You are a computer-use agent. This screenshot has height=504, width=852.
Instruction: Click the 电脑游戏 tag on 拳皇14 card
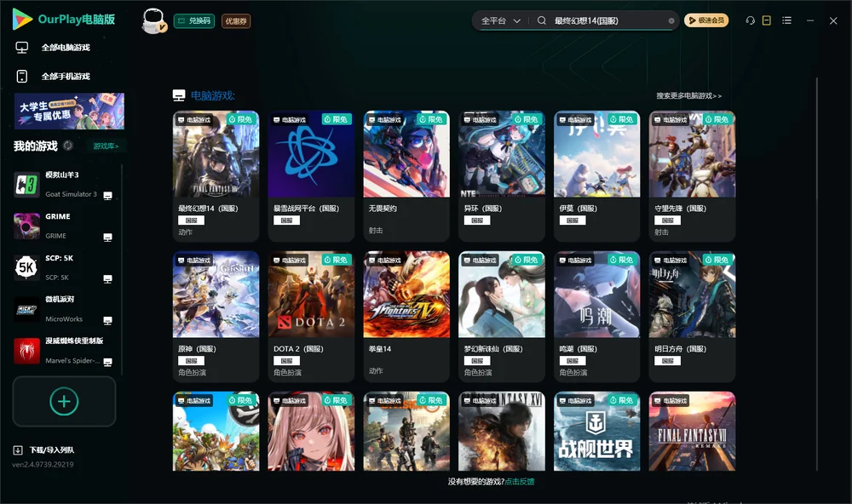tap(384, 261)
